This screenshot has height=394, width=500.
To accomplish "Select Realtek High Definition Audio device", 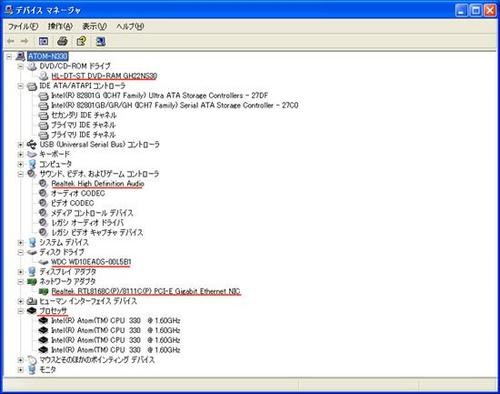I will coord(98,184).
